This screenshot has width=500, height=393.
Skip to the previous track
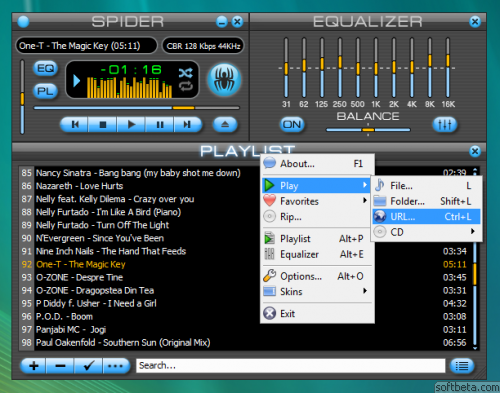75,125
